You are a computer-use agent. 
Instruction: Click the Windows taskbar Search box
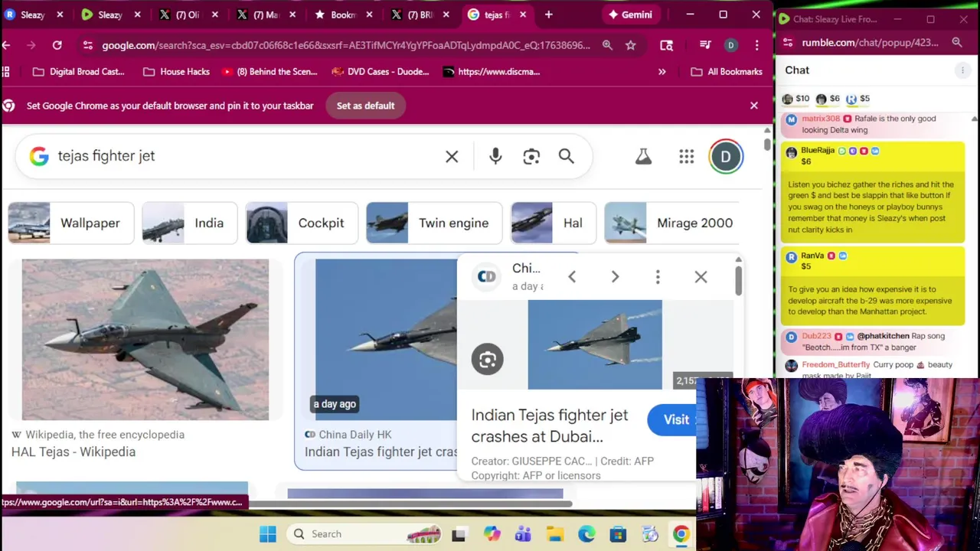tap(364, 534)
